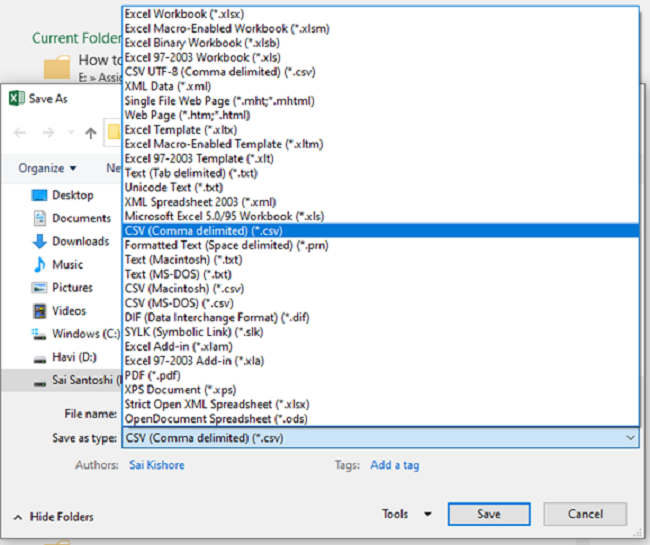Click the Save button
This screenshot has width=650, height=545.
(488, 514)
